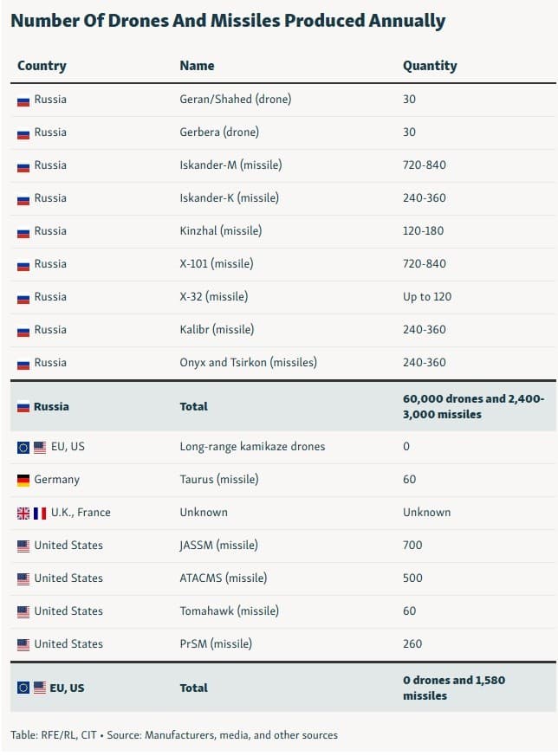Click the US flag in the JASSM row
Viewport: 558px width, 756px height.
[x=23, y=546]
